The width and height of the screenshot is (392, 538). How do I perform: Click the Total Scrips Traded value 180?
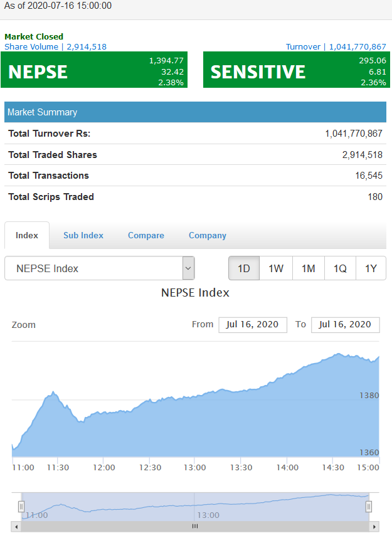[375, 197]
